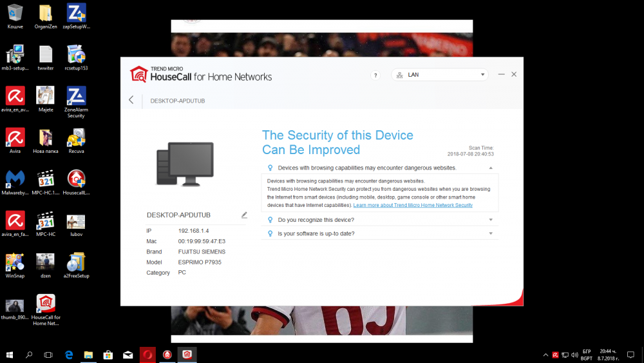Launch Microsoft Edge from the taskbar

click(69, 355)
